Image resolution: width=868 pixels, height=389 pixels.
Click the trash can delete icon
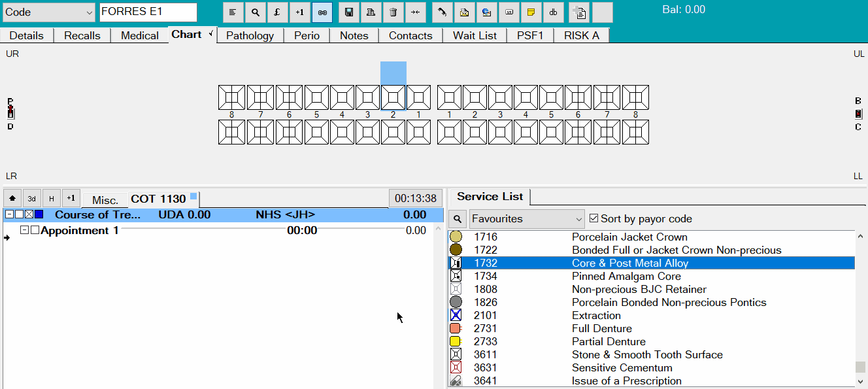393,12
